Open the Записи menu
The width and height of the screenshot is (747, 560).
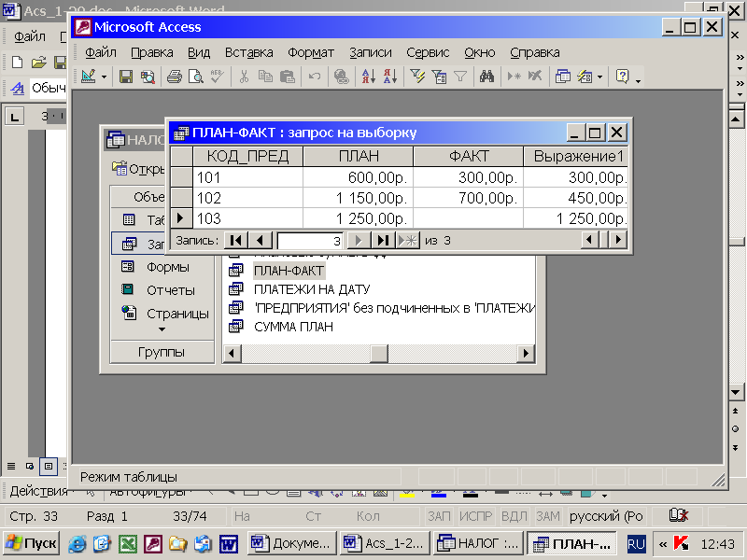(370, 52)
